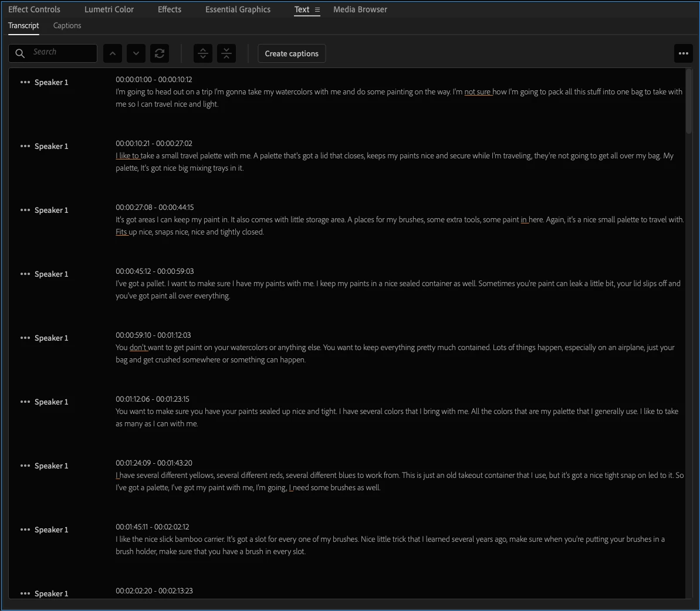
Task: Go to previous search result arrow
Action: tap(113, 53)
